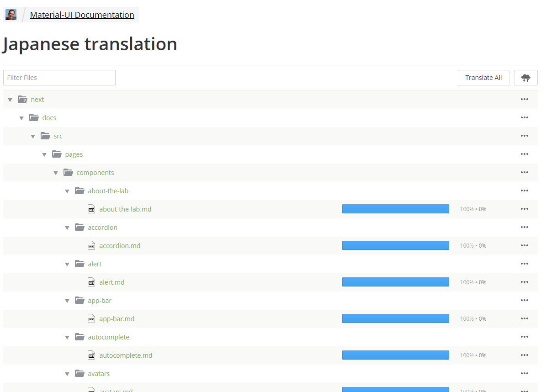Click the autocomplete.md file icon
The height and width of the screenshot is (392, 546).
click(91, 355)
